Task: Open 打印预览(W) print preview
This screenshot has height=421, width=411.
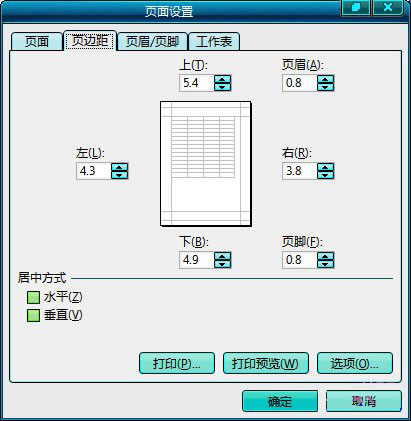Action: tap(266, 363)
